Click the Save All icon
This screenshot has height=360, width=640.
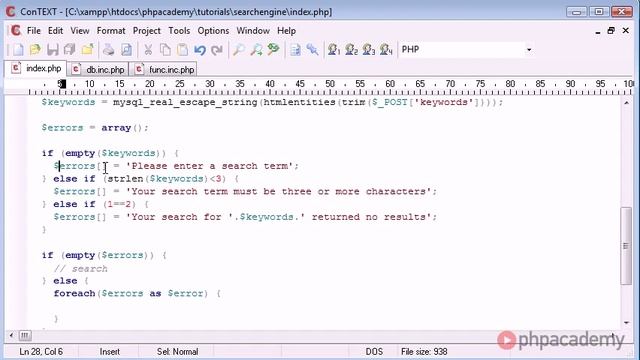point(70,50)
